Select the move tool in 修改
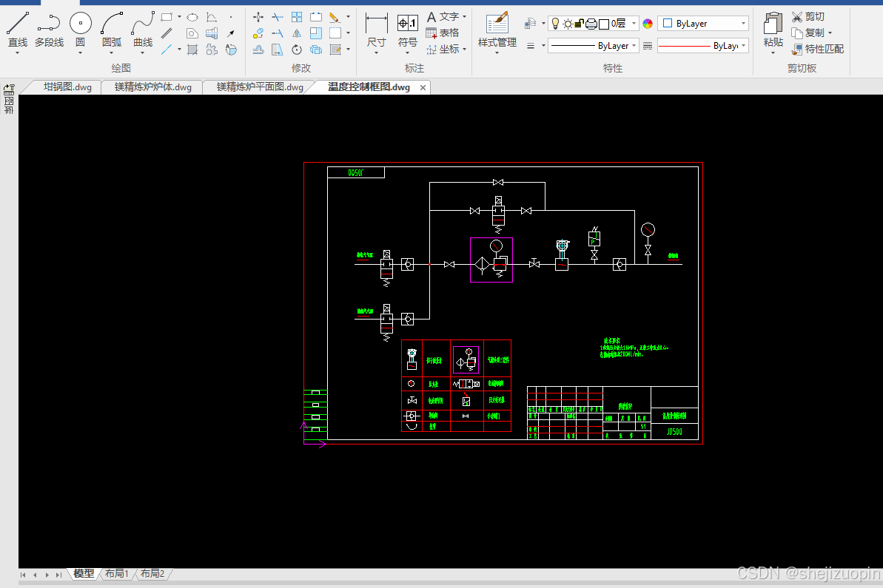This screenshot has height=588, width=883. click(x=258, y=17)
